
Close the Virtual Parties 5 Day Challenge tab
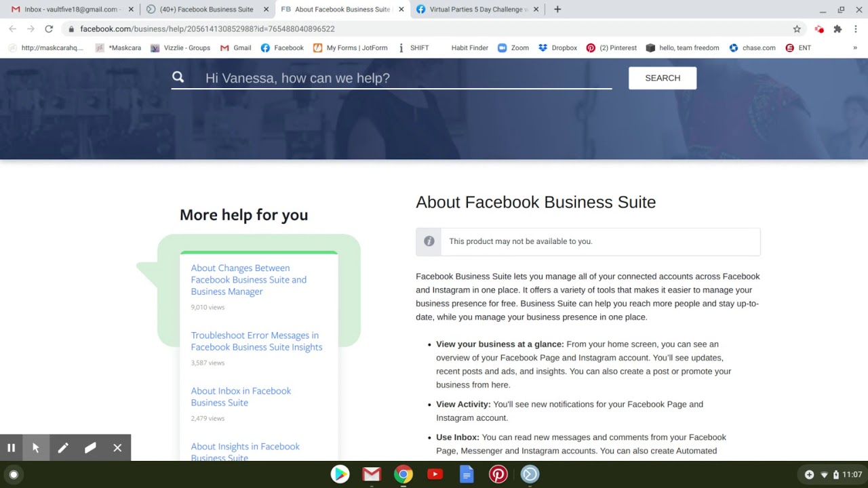(536, 9)
